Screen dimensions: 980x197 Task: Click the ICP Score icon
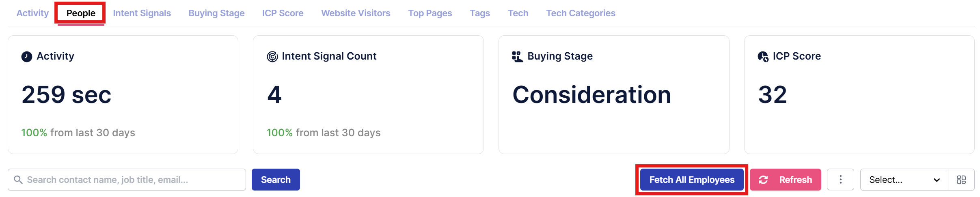(763, 56)
